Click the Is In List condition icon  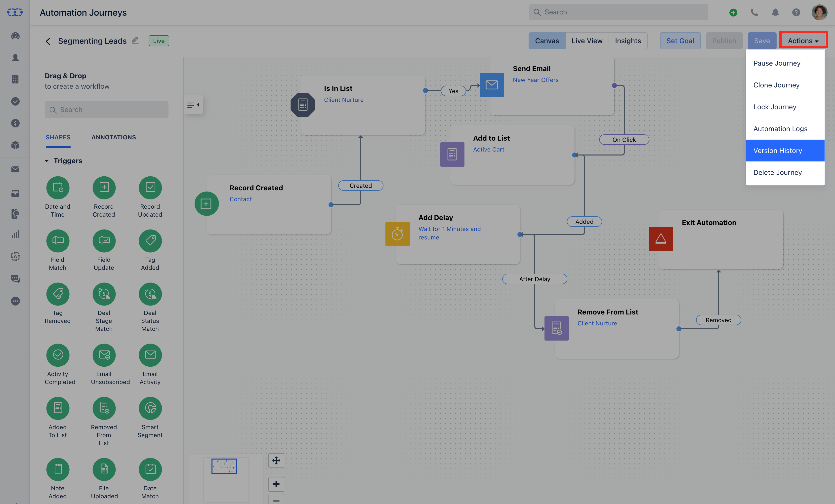pos(303,105)
